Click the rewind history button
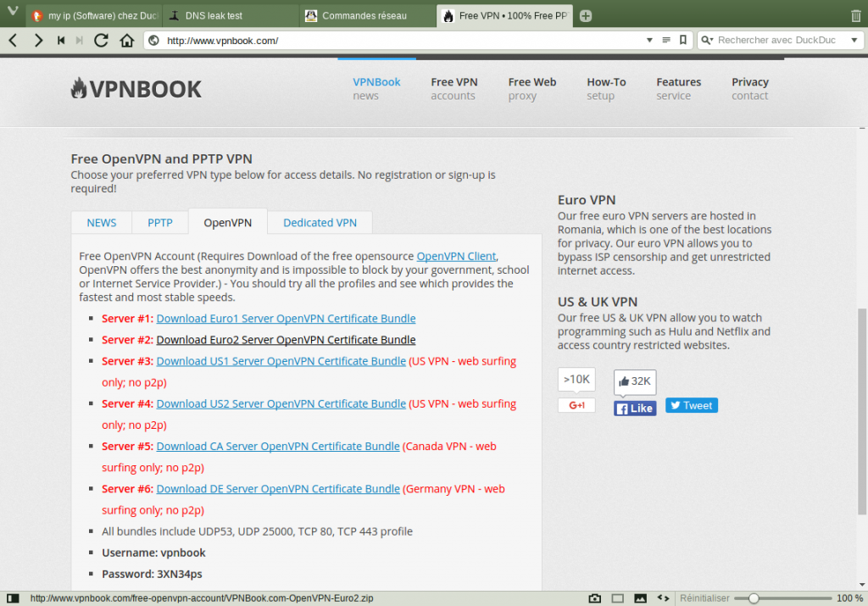 point(61,41)
